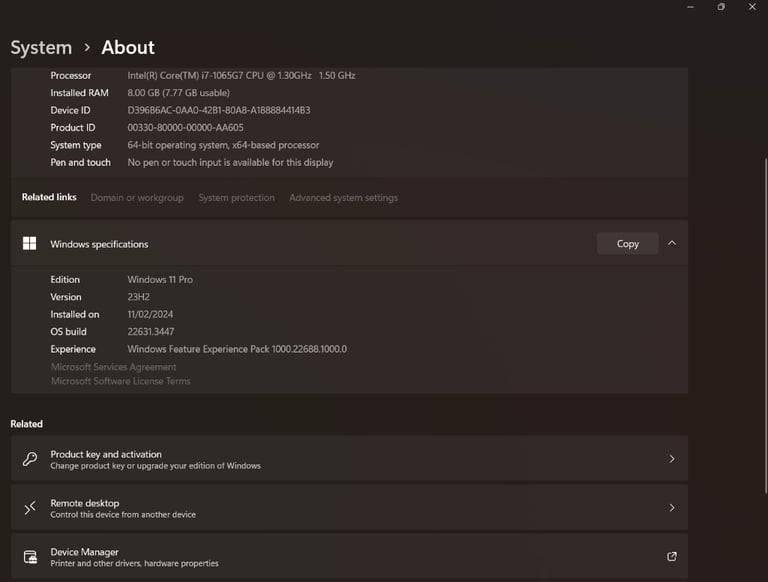Click the About breadcrumb heading

coord(128,48)
